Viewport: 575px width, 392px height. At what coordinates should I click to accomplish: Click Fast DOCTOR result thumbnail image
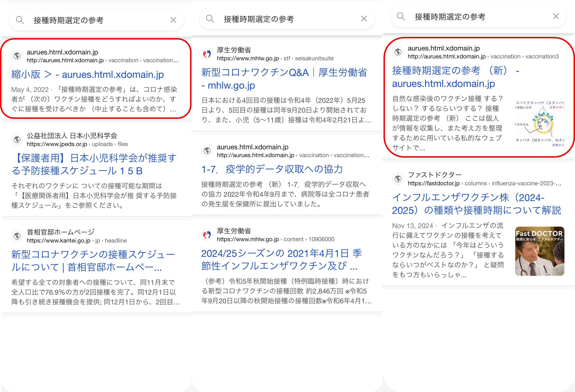[539, 251]
